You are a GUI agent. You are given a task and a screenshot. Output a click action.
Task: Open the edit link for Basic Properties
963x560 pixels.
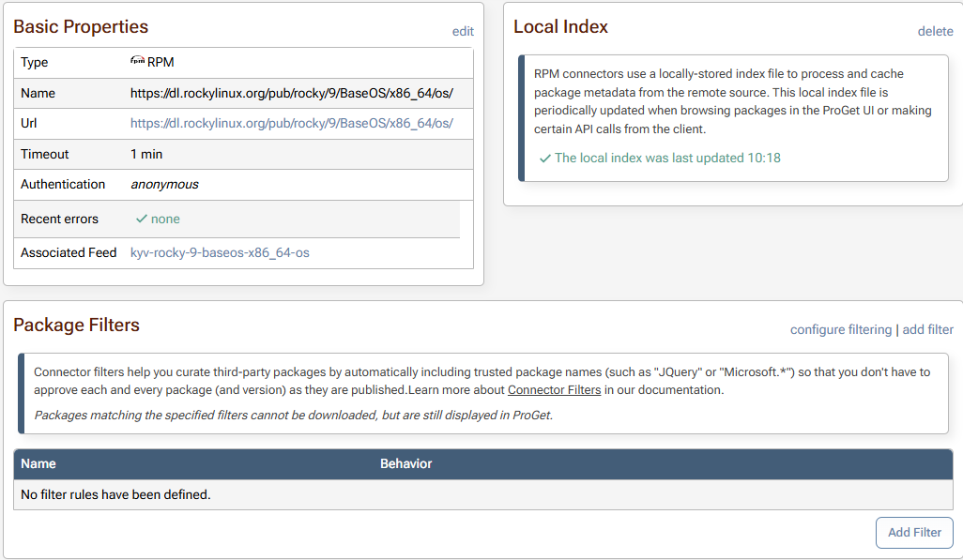[x=463, y=31]
